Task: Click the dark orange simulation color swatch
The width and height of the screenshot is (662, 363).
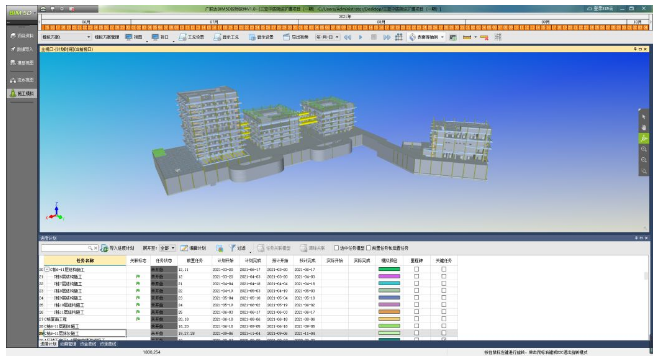Action: pyautogui.click(x=389, y=312)
